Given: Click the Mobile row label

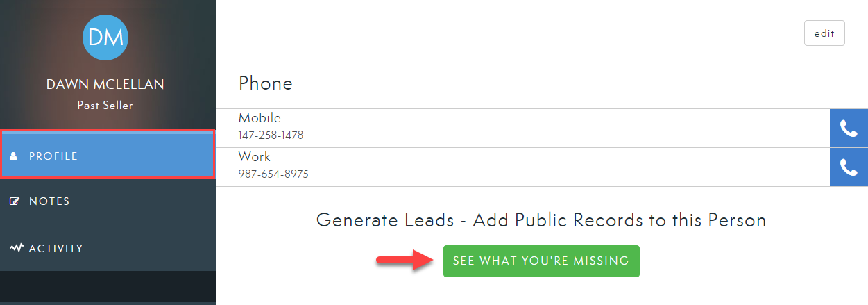Looking at the screenshot, I should point(259,118).
